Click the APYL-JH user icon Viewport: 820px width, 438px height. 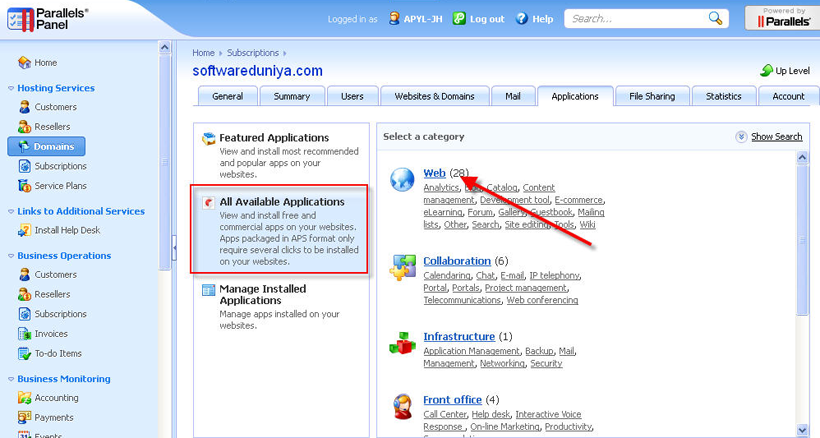click(x=394, y=19)
